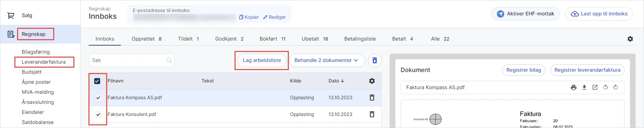Viewport: 644px width, 128px height.
Task: Open the Tildelt tab
Action: [x=188, y=39]
